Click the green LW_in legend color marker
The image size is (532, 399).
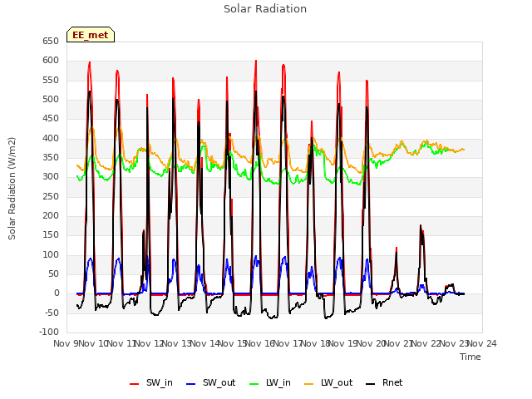click(254, 384)
